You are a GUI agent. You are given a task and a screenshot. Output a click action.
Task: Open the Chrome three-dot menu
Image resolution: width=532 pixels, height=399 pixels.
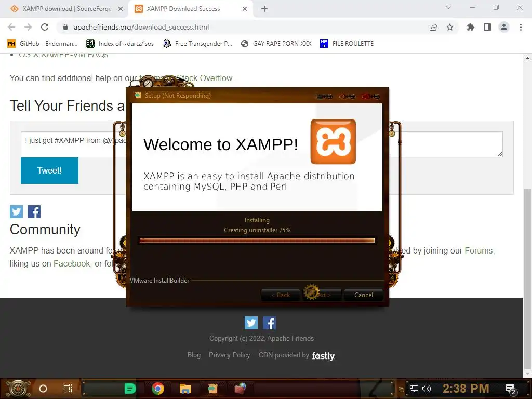click(521, 27)
